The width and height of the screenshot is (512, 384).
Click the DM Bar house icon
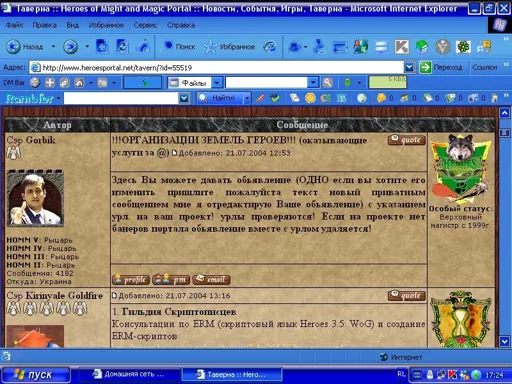pyautogui.click(x=79, y=82)
